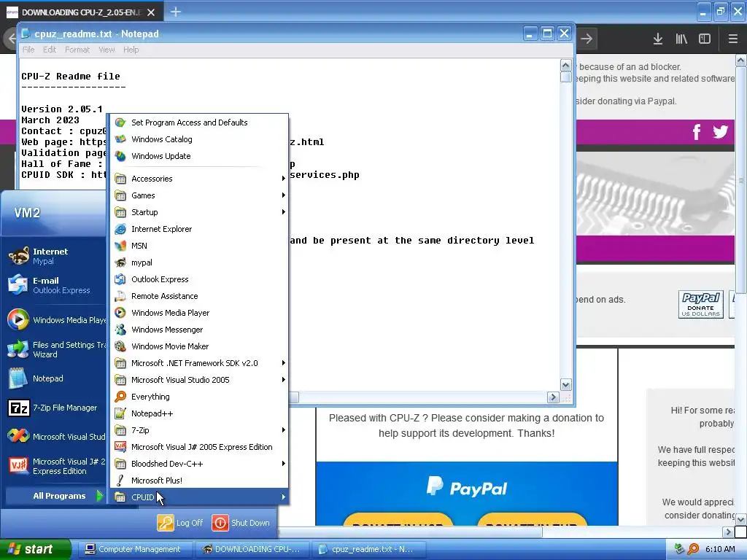Select DOWNLOADING CPU-Z browser tab
The height and width of the screenshot is (560, 747).
[82, 12]
